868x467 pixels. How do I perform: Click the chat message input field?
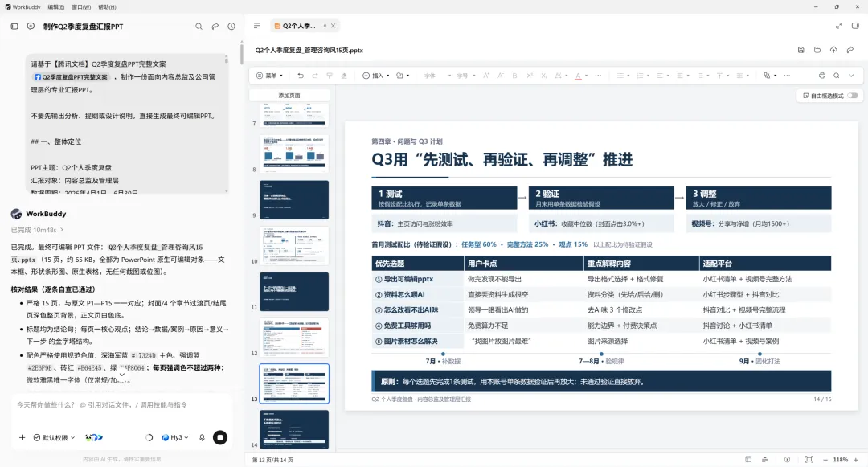pyautogui.click(x=122, y=405)
